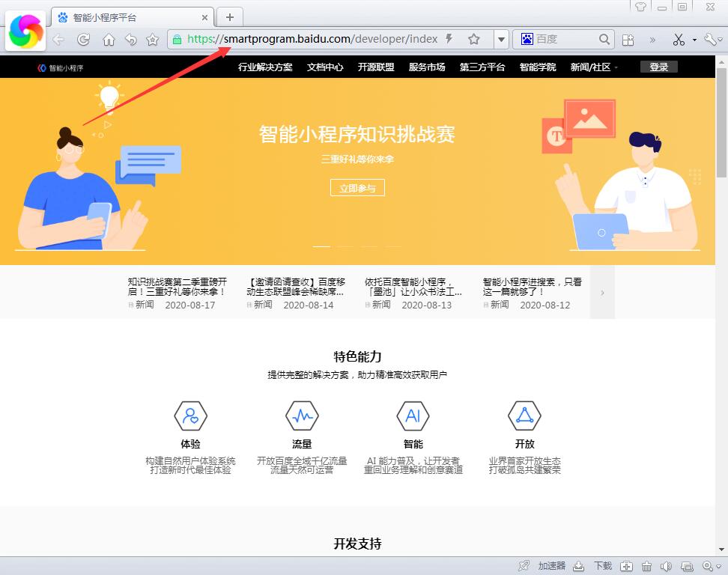The image size is (728, 575).
Task: Go to 开源联盟 page
Action: [375, 67]
